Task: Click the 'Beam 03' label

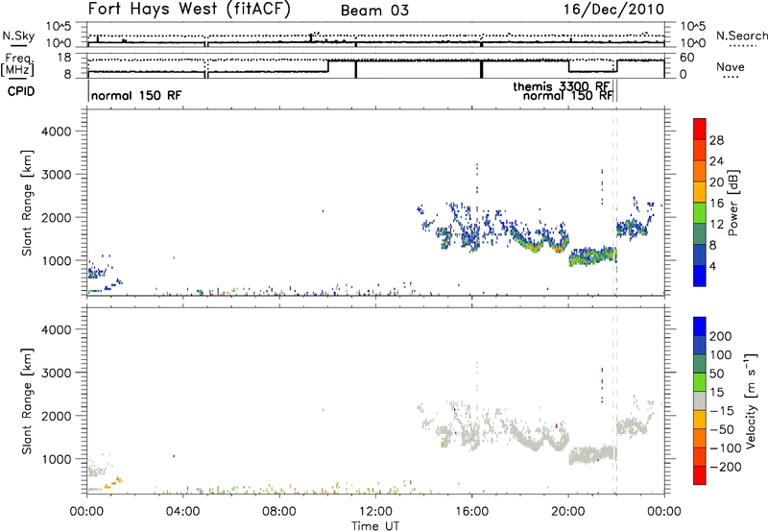Action: pyautogui.click(x=374, y=11)
